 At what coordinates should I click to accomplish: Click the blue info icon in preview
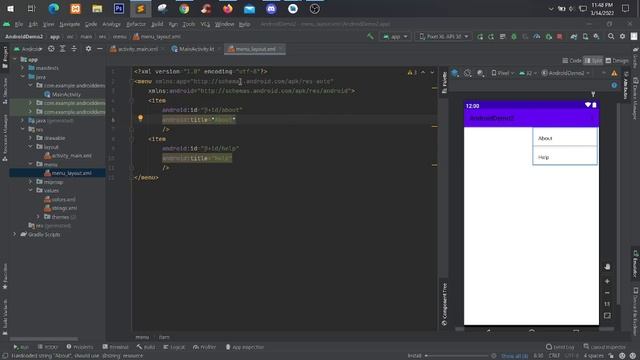pyautogui.click(x=614, y=85)
